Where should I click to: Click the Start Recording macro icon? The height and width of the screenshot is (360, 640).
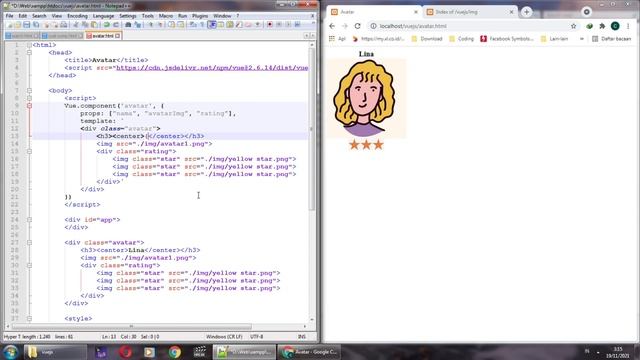[x=270, y=25]
